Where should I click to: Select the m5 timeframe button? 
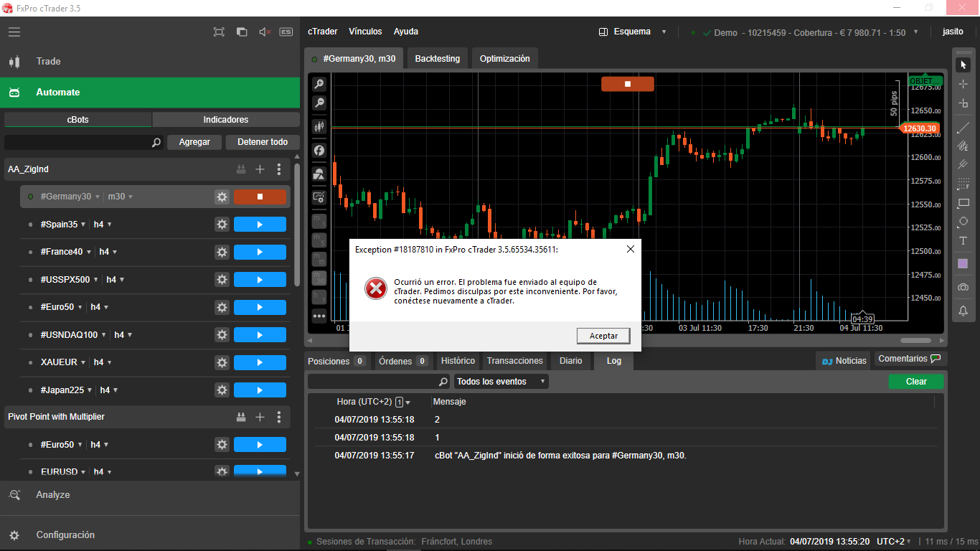pos(319,240)
